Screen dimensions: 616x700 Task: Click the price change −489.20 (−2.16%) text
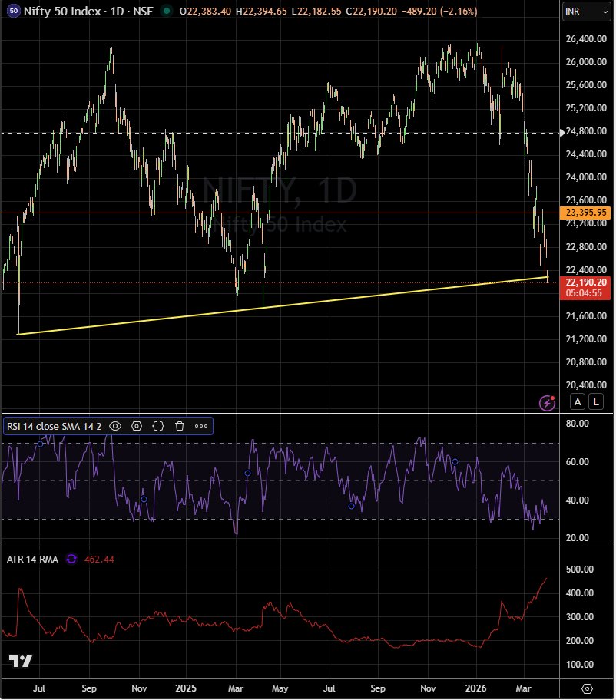point(439,12)
